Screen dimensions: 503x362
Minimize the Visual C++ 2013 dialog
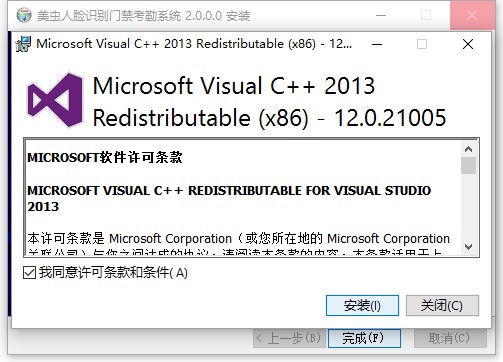[x=377, y=44]
